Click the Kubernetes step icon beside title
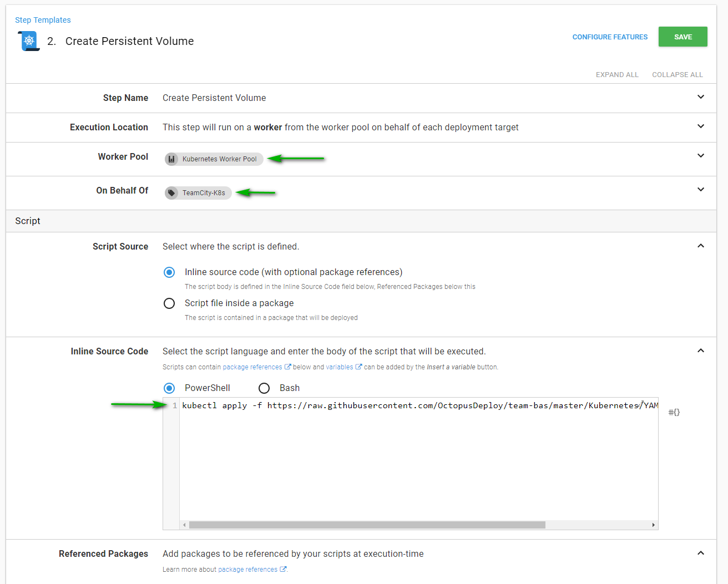The image size is (728, 584). (29, 41)
